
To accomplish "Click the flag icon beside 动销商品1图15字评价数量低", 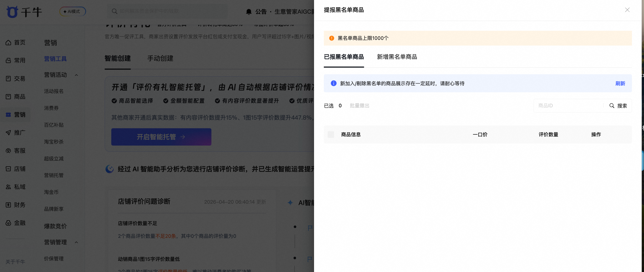I will (310, 259).
